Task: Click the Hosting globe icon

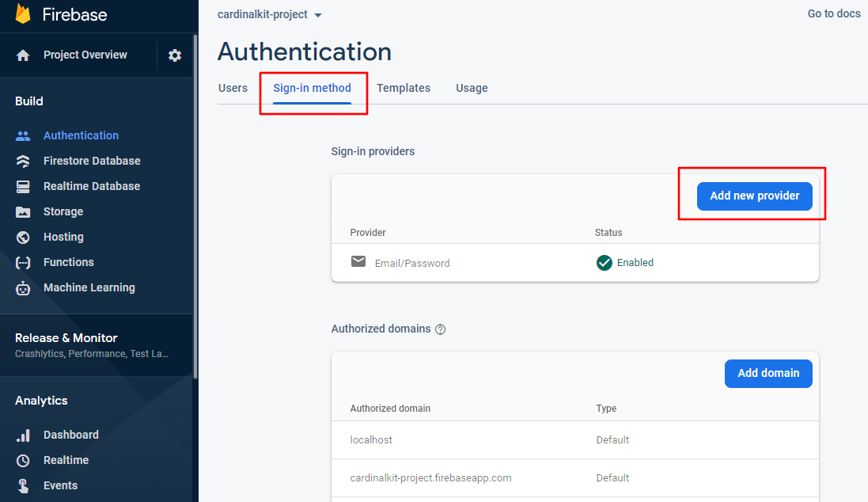Action: tap(23, 237)
